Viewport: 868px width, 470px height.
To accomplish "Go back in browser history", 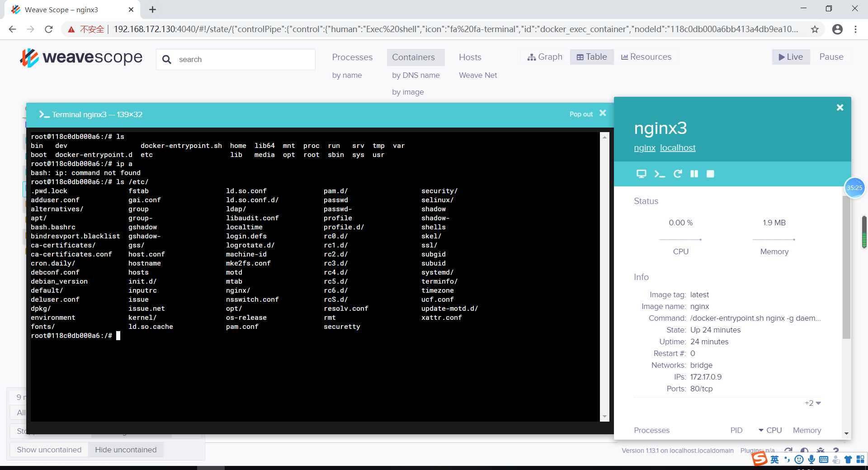I will [x=12, y=29].
